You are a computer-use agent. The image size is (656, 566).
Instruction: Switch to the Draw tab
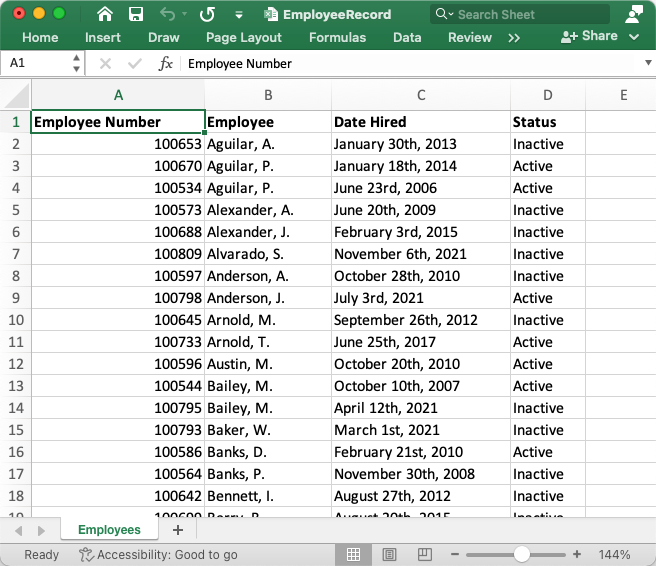pyautogui.click(x=164, y=38)
